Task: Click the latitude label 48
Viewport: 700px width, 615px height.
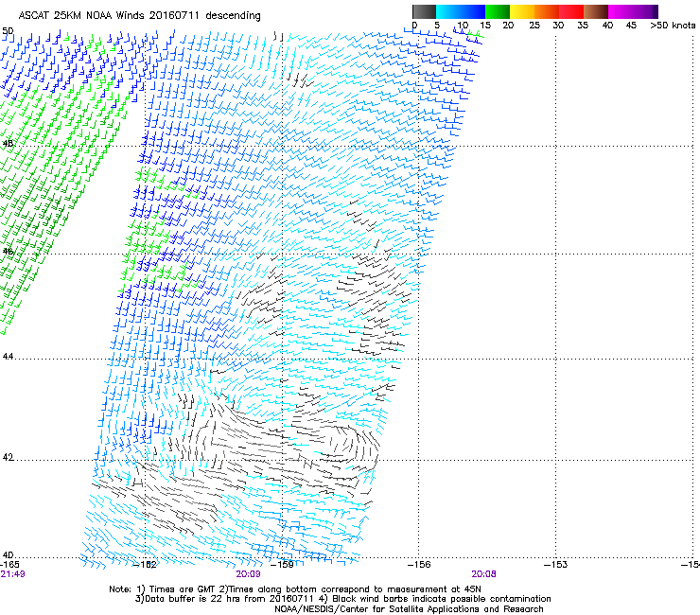Action: click(x=8, y=144)
